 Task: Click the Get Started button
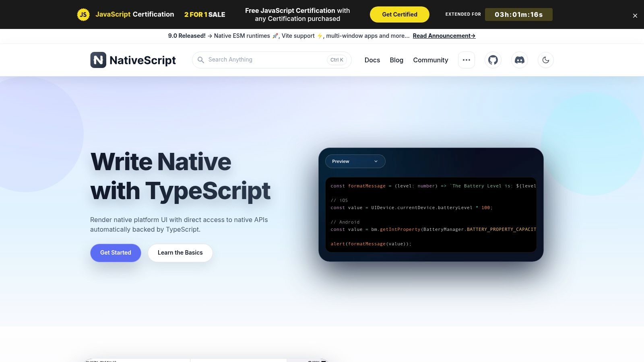pos(116,253)
